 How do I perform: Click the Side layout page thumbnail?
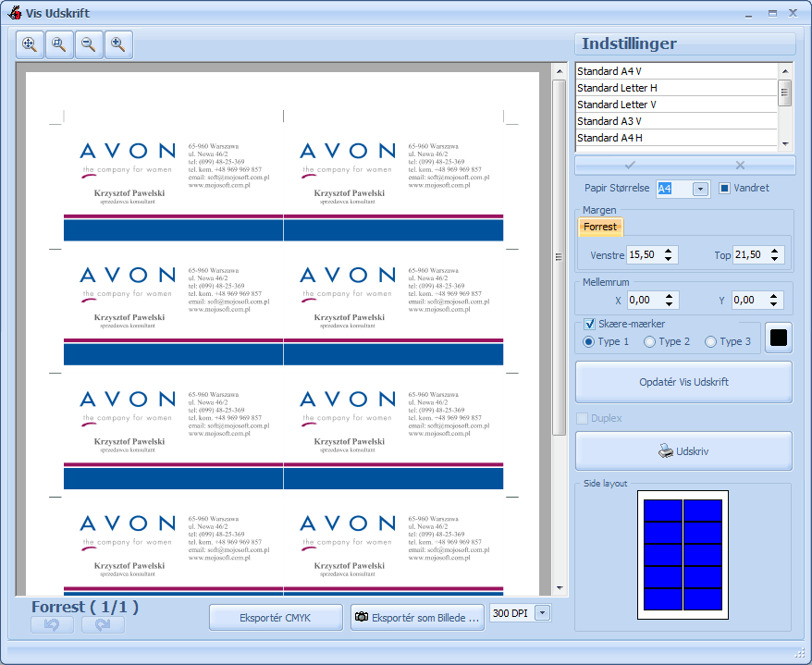(683, 555)
